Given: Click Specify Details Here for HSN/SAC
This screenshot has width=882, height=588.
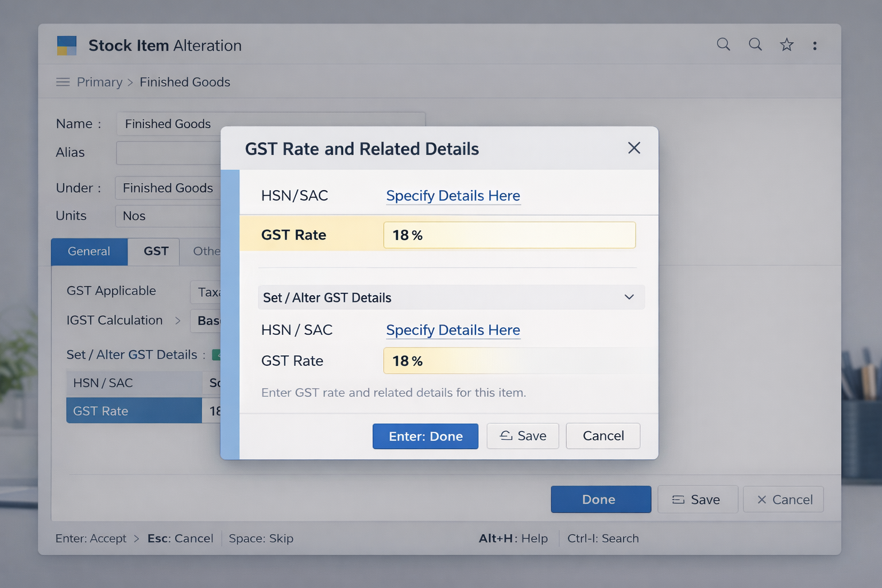Looking at the screenshot, I should coord(453,196).
